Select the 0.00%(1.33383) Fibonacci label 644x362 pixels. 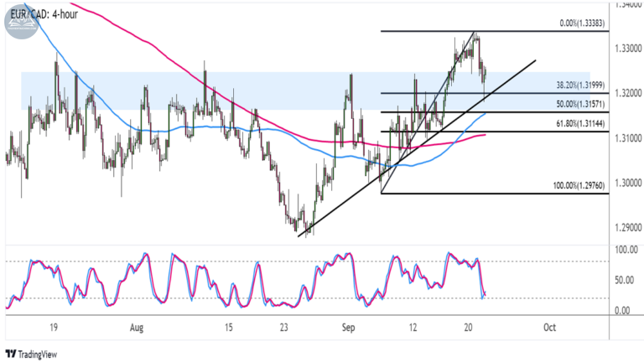tap(582, 23)
